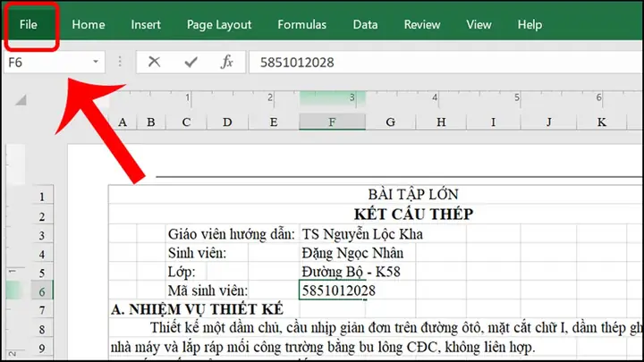Select column E header
This screenshot has height=362, width=644.
pos(274,122)
